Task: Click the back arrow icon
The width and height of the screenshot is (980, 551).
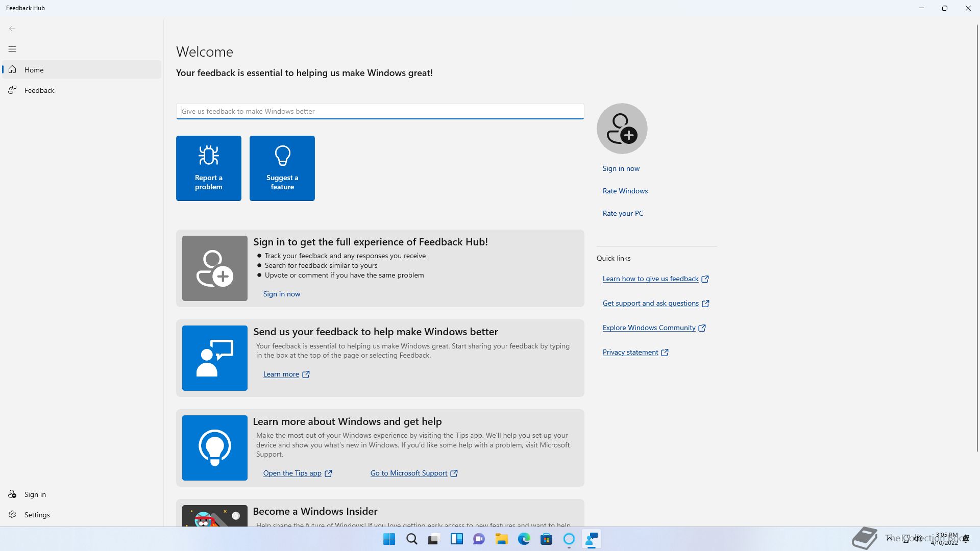Action: [x=12, y=29]
